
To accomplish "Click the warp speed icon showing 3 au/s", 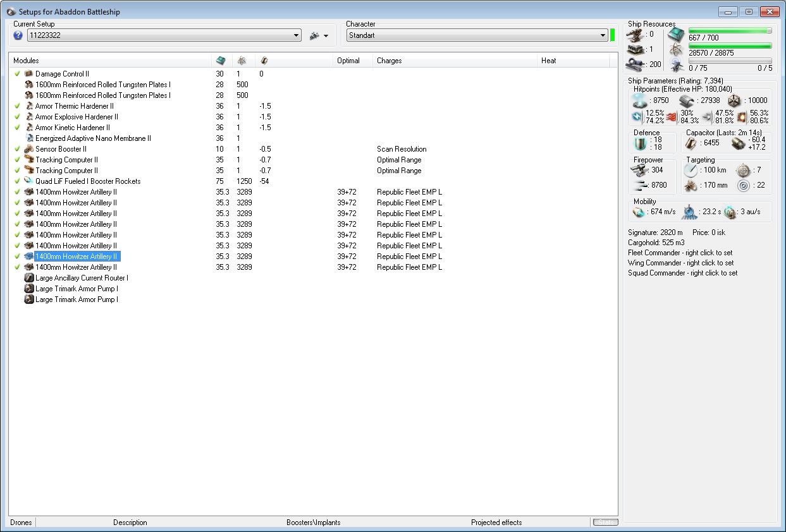I will [730, 212].
